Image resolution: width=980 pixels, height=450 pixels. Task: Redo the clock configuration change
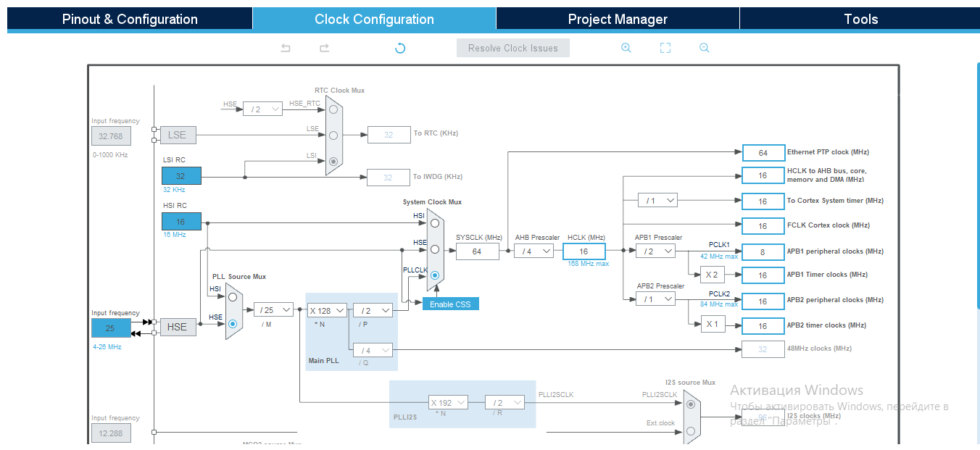click(x=325, y=48)
